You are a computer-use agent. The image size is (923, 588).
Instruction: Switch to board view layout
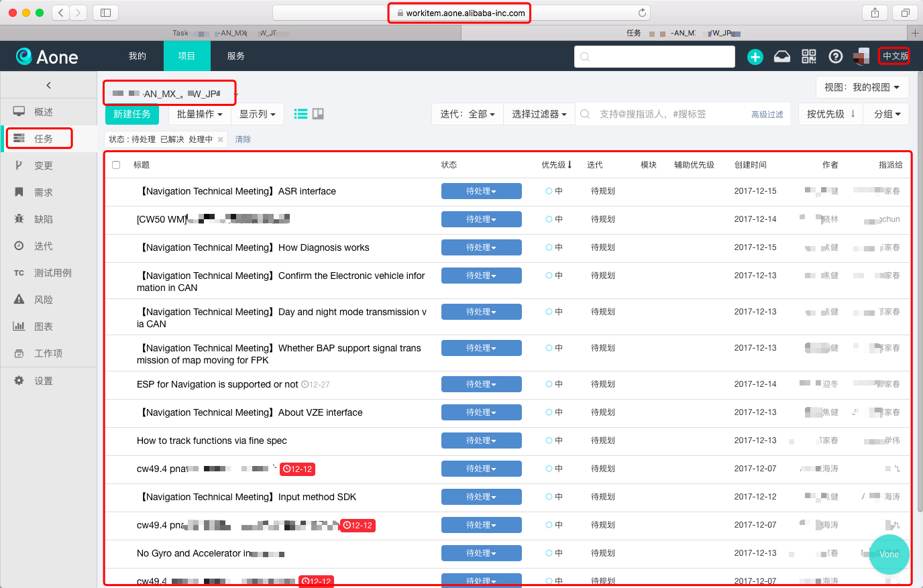(x=318, y=114)
